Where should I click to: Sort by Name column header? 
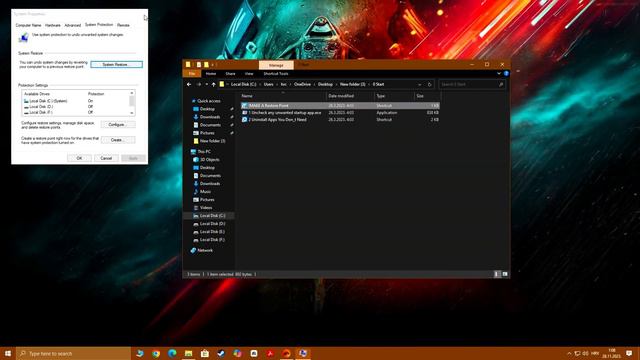(x=282, y=96)
